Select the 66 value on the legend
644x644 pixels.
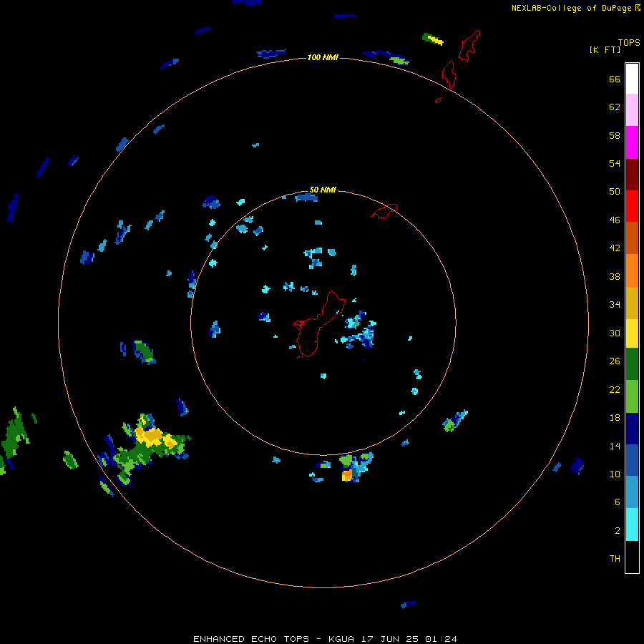(615, 79)
